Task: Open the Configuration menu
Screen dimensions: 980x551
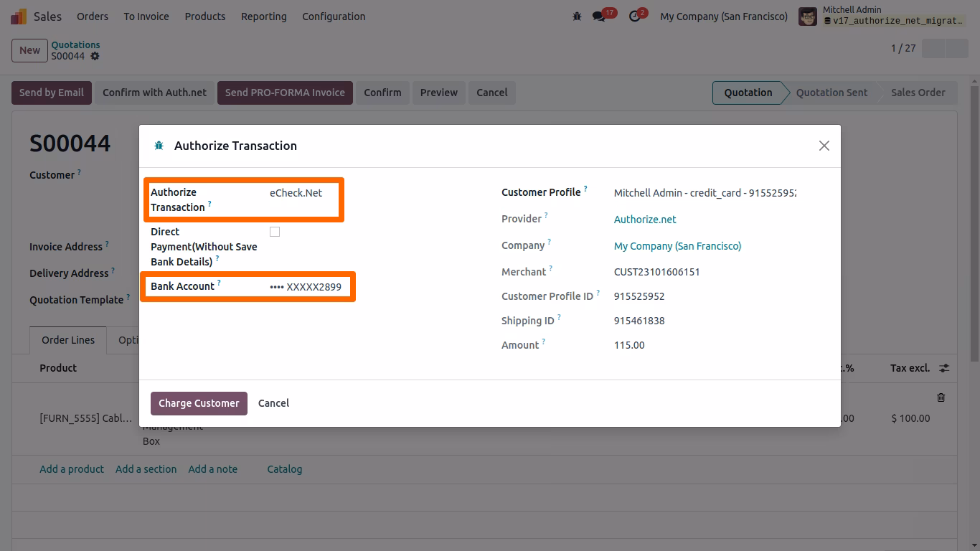Action: tap(334, 16)
